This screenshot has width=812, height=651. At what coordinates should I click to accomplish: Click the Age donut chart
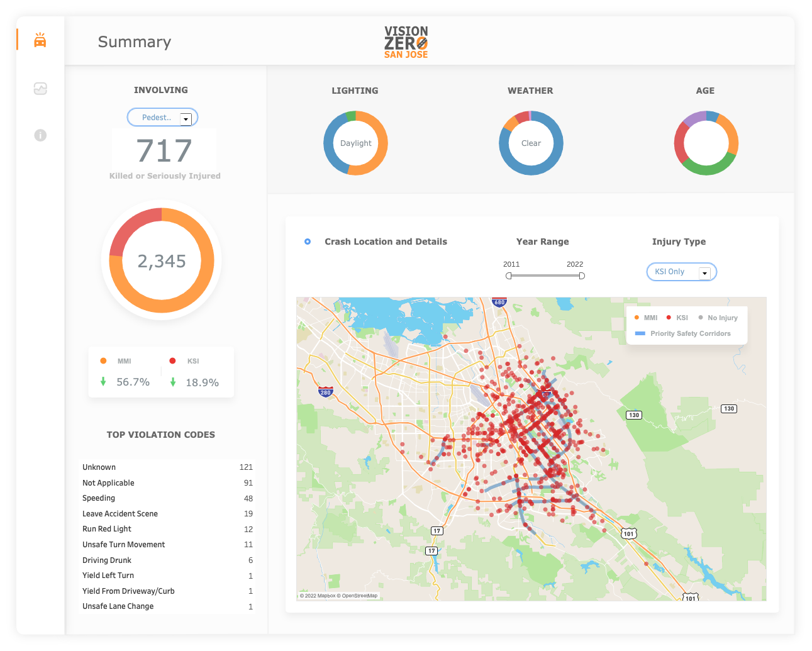706,143
